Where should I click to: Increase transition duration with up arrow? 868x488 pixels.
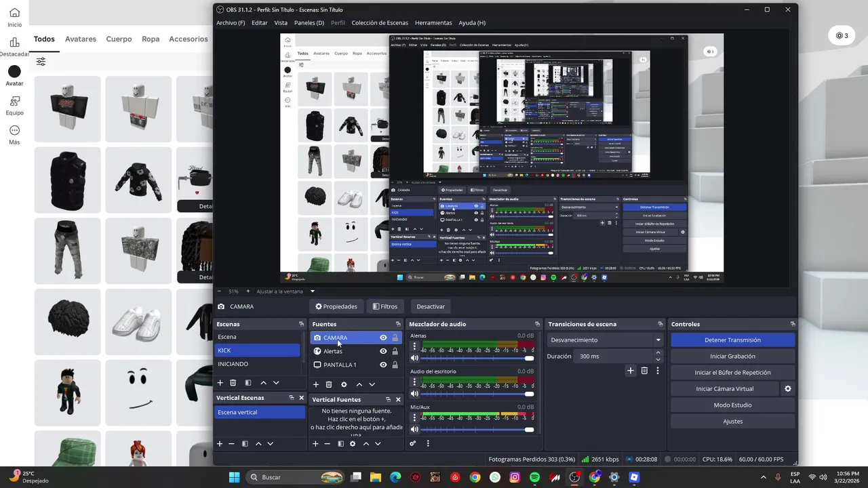(658, 353)
